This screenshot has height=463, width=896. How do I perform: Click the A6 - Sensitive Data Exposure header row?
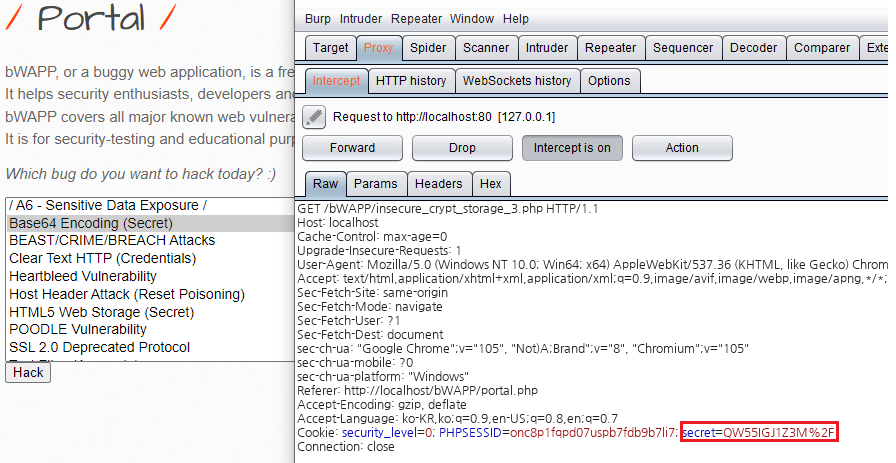pos(150,205)
